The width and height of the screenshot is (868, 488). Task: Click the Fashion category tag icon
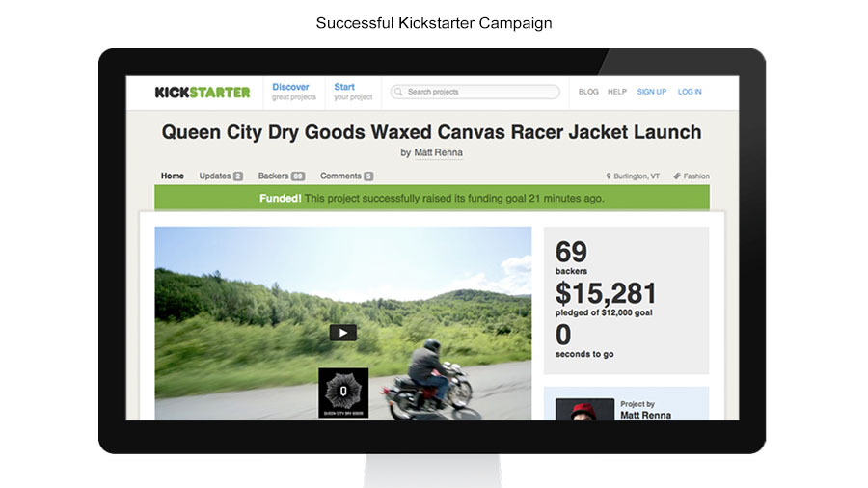pos(676,176)
